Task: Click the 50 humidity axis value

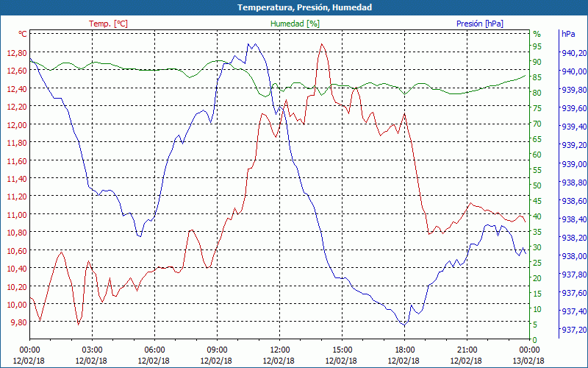Action: coord(537,185)
